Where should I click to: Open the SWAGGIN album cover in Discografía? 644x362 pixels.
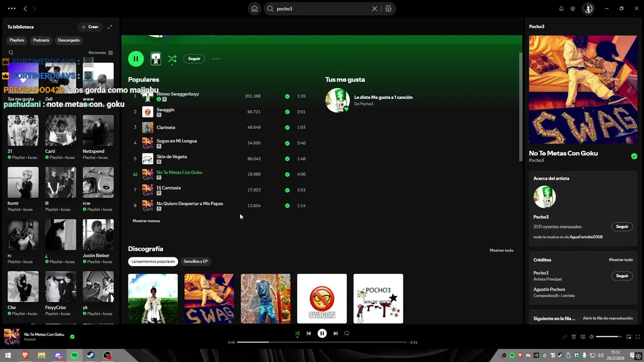click(x=322, y=299)
